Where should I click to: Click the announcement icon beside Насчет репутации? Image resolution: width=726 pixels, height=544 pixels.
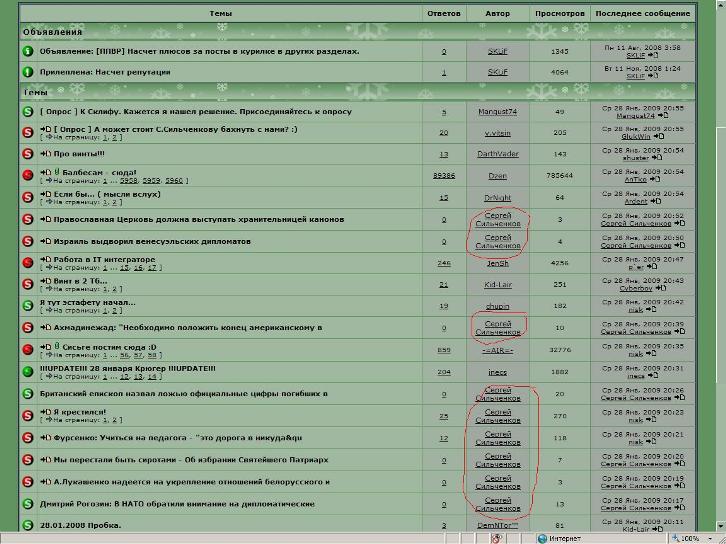[x=28, y=72]
